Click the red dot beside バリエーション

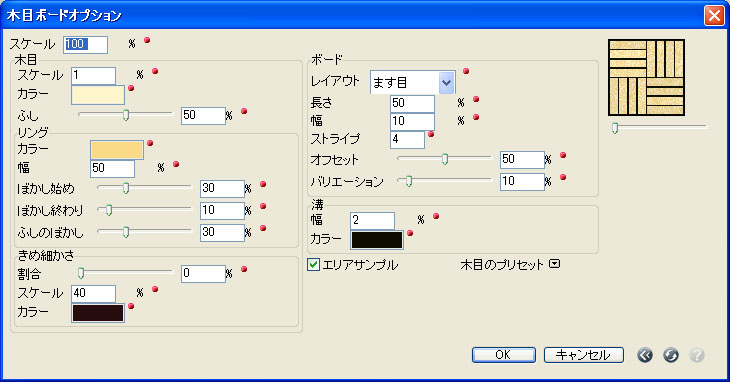click(x=563, y=177)
